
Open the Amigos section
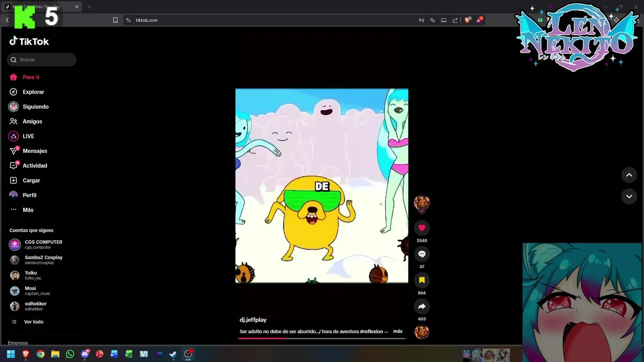point(26,122)
